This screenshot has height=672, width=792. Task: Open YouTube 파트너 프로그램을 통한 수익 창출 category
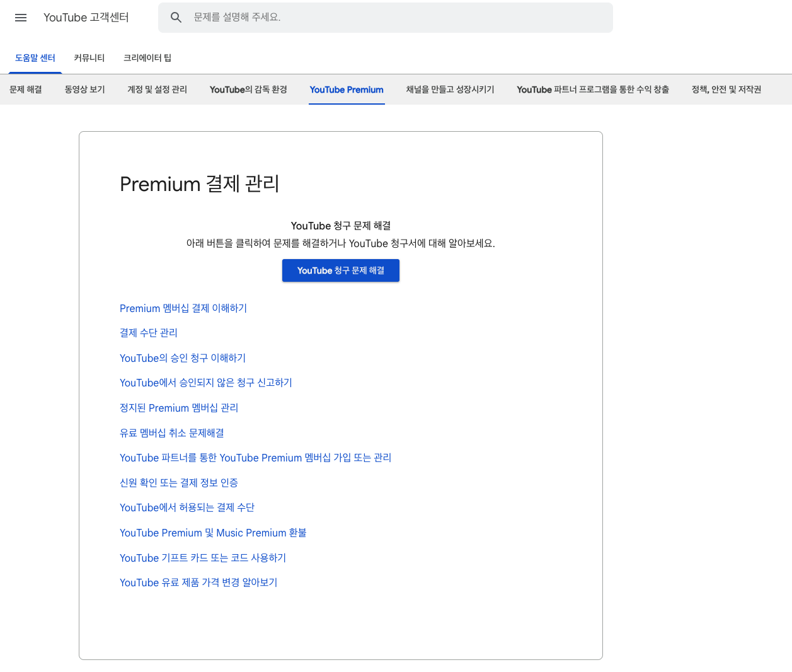tap(593, 90)
